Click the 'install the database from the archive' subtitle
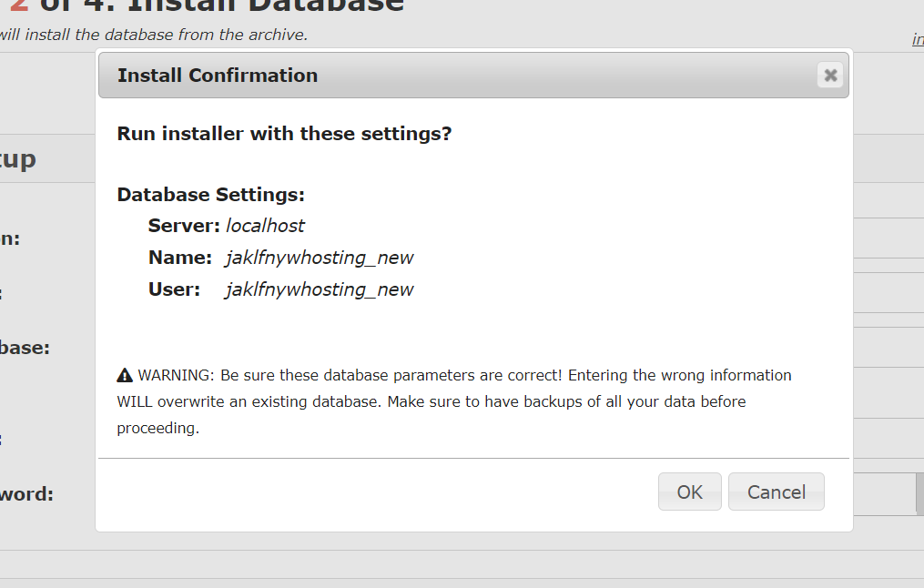 coord(155,35)
